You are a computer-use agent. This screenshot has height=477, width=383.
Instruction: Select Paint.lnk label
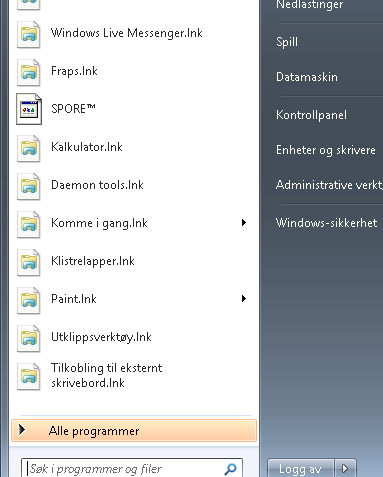tap(74, 299)
